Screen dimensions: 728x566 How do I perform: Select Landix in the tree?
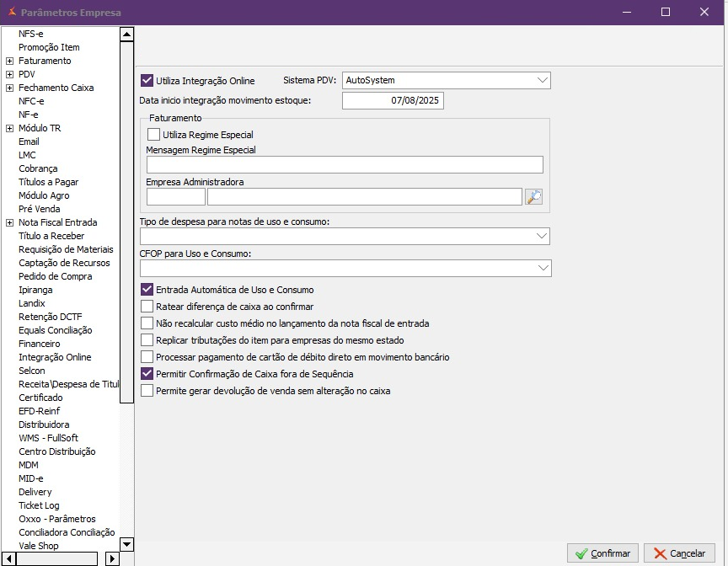[31, 303]
